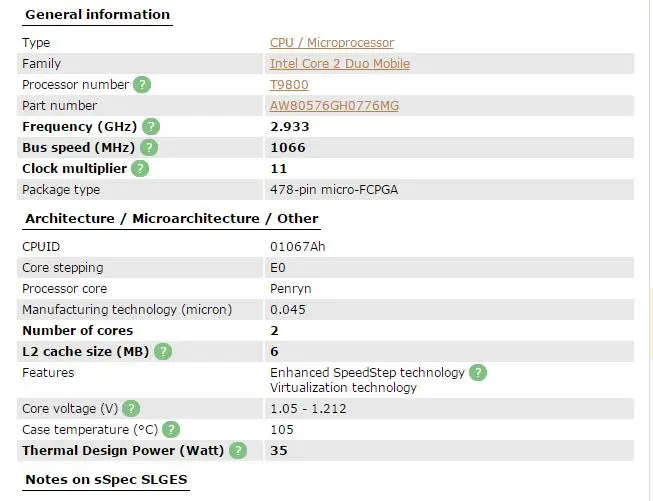Click Case temperature question mark icon
Viewport: 653px width, 501px height.
(171, 429)
